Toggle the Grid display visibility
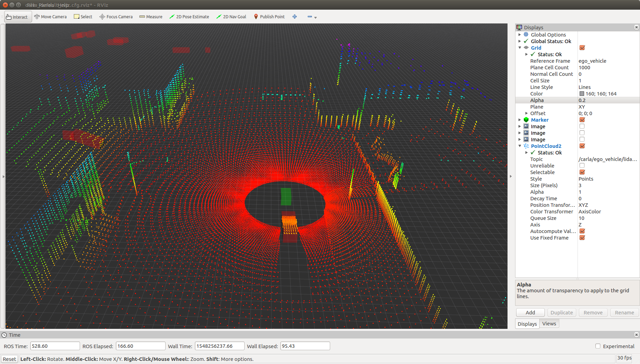640x364 pixels. (x=582, y=48)
